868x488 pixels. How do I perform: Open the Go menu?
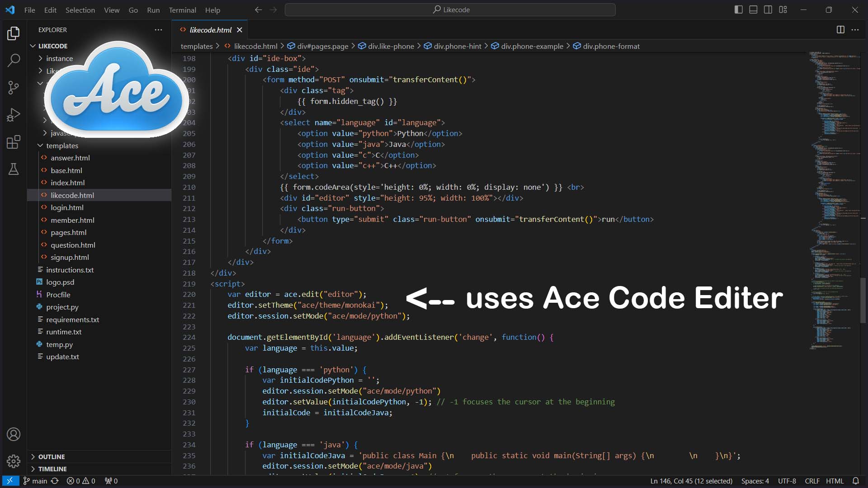pyautogui.click(x=133, y=10)
